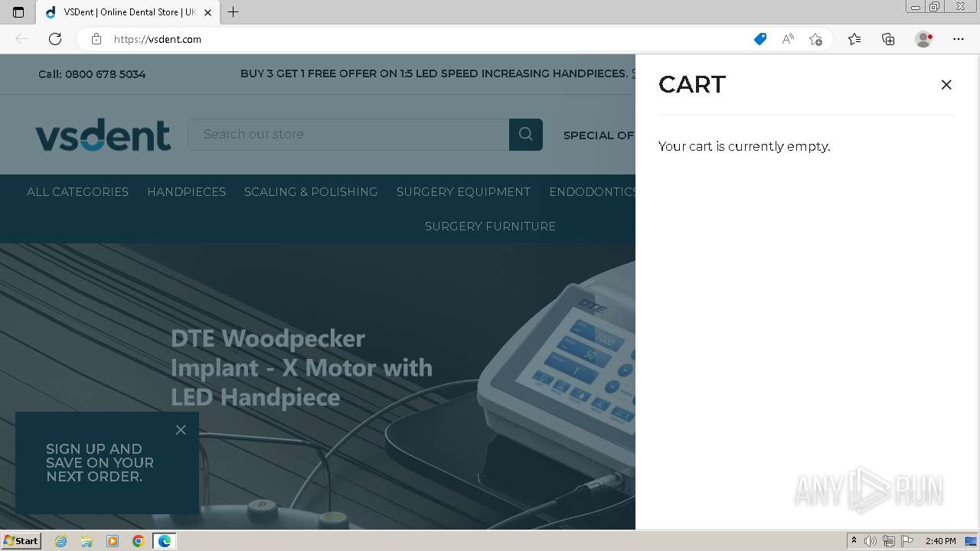Open SURGERY FURNITURE menu
Screen dimensions: 980x551
(x=490, y=227)
